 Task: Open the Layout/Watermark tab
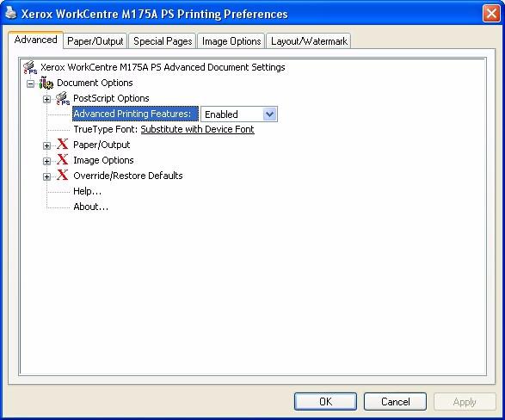click(x=309, y=41)
